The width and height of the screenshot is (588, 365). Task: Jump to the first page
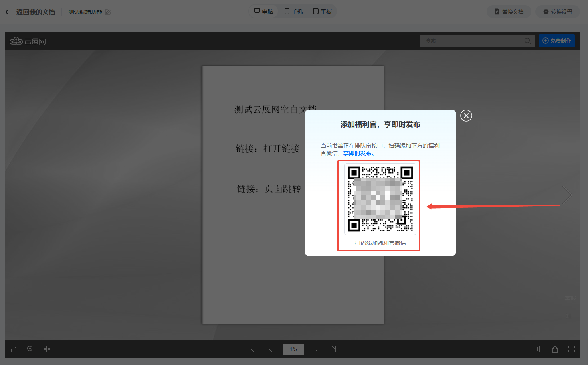253,349
